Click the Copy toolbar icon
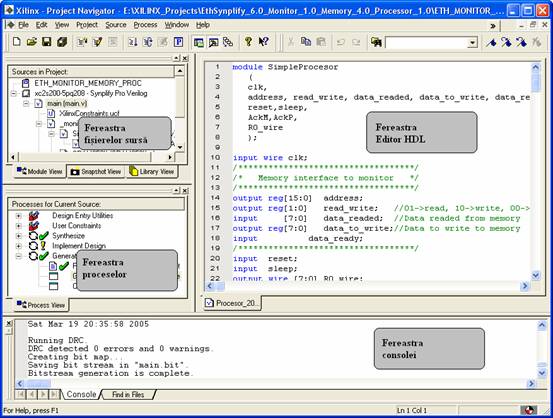 tap(306, 42)
